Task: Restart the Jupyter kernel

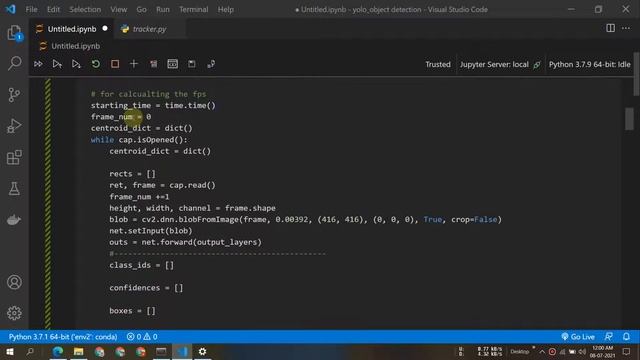Action: pos(96,64)
